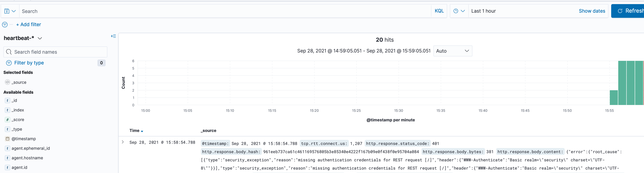Click the displayed date range above the chart
This screenshot has height=173, width=644.
coord(364,51)
